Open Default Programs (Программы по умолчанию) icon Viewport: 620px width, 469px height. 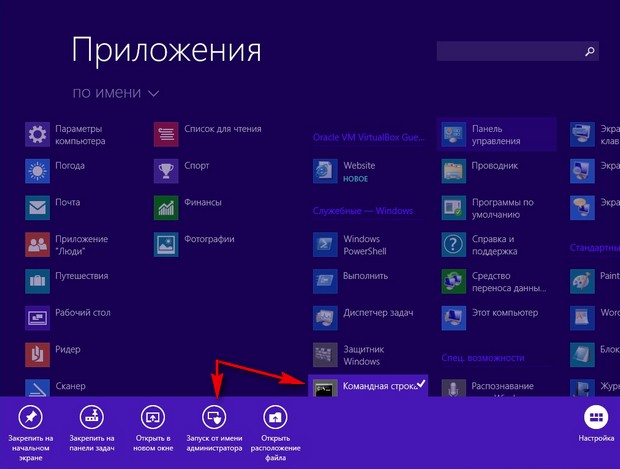(x=454, y=208)
